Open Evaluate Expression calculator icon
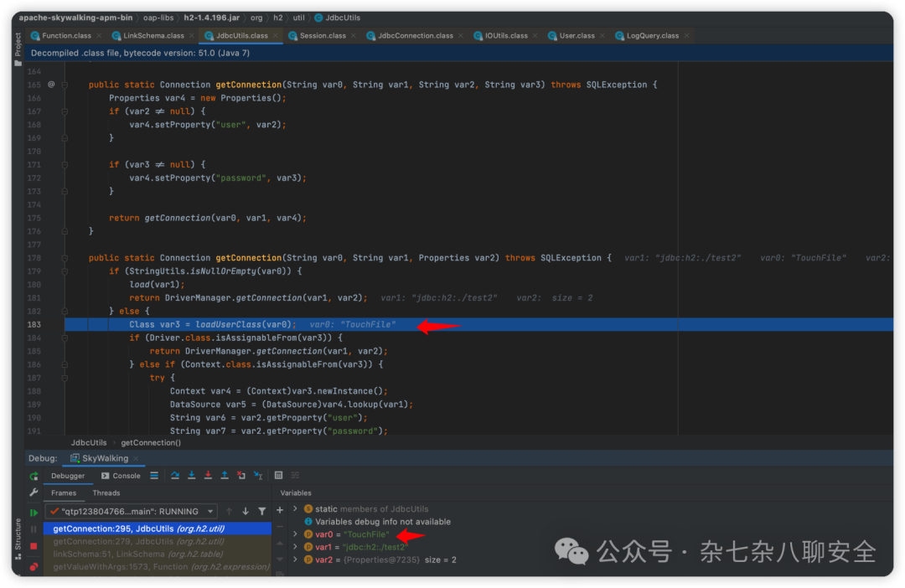 click(279, 476)
